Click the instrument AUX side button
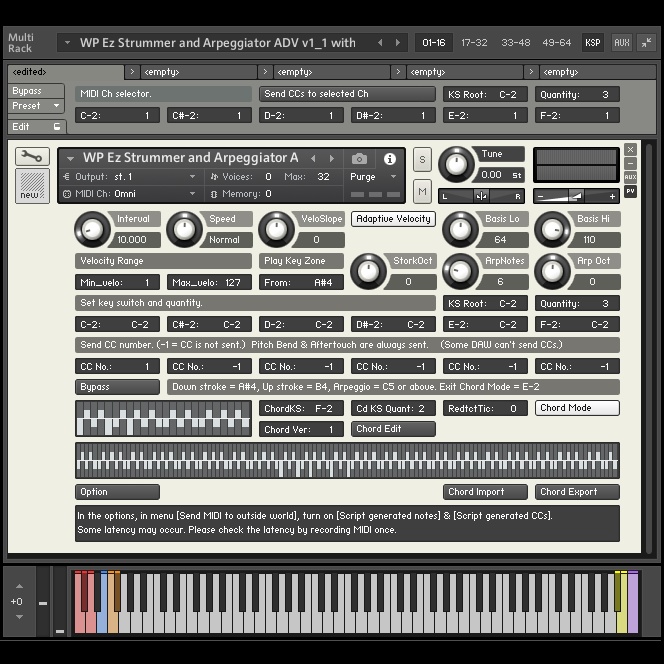 [631, 177]
